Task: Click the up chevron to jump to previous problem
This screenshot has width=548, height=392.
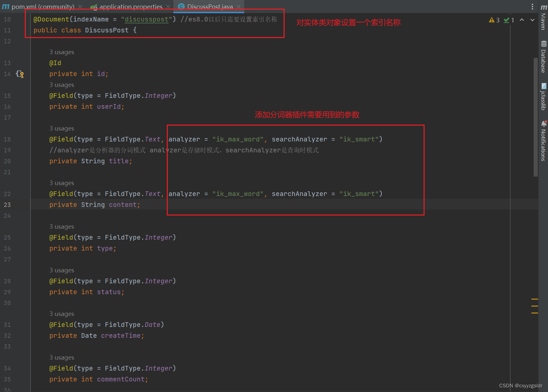Action: tap(522, 20)
